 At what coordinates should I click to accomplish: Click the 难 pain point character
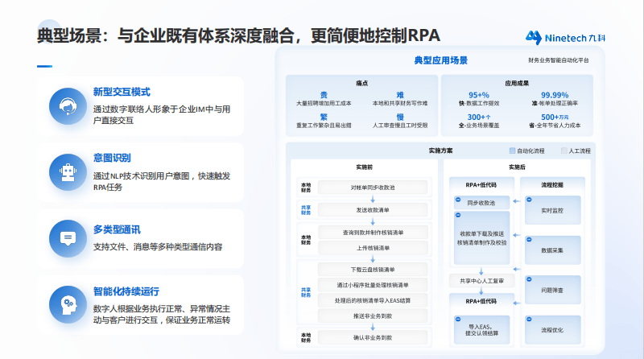400,95
